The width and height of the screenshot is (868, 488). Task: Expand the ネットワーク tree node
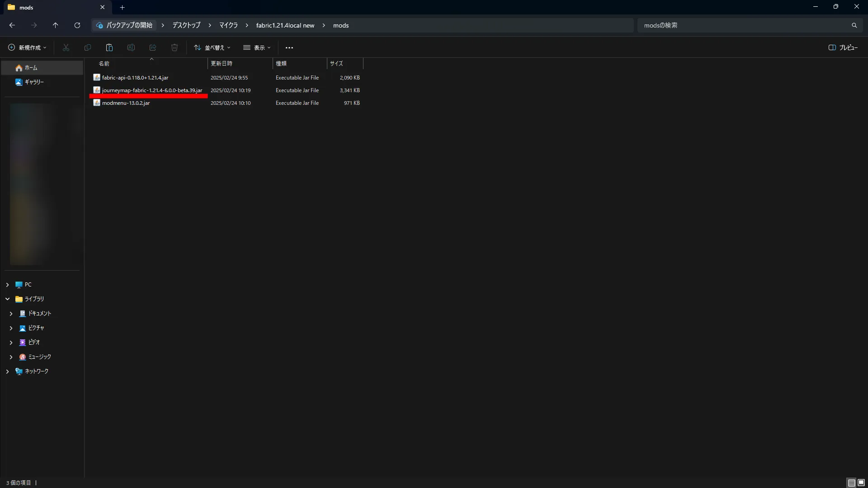coord(7,371)
